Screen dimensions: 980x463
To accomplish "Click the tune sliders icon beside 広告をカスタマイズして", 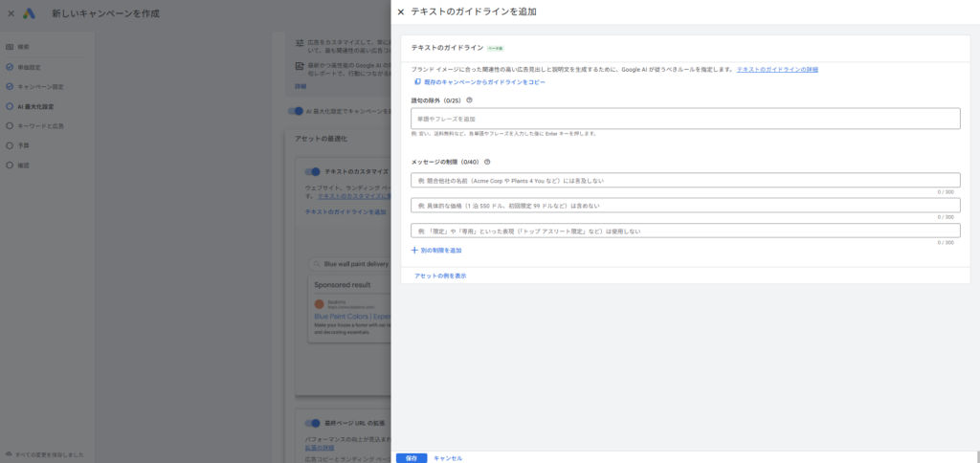I will [300, 44].
